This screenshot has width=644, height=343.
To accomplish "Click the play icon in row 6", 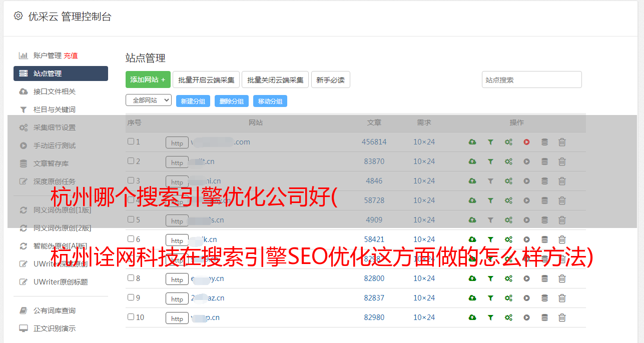I will 526,239.
